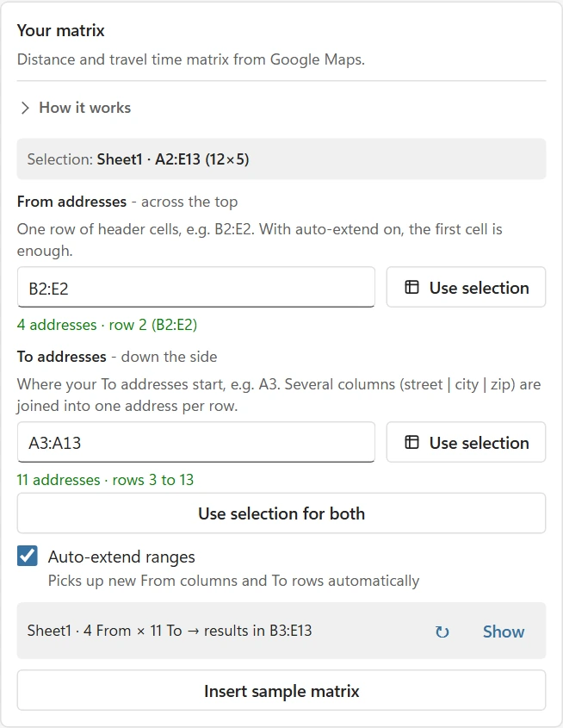Click '4 addresses · row 2 (B2:E2)' status text
Viewport: 563px width, 728px height.
(107, 325)
